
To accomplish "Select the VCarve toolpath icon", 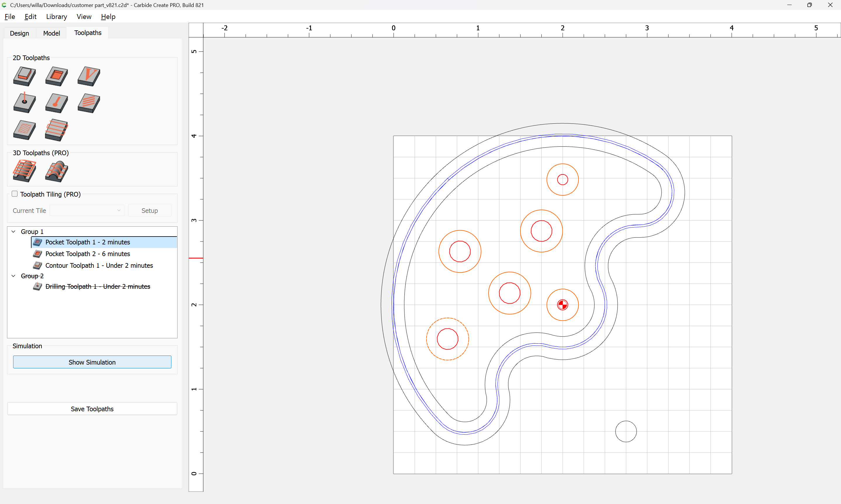I will pos(89,76).
